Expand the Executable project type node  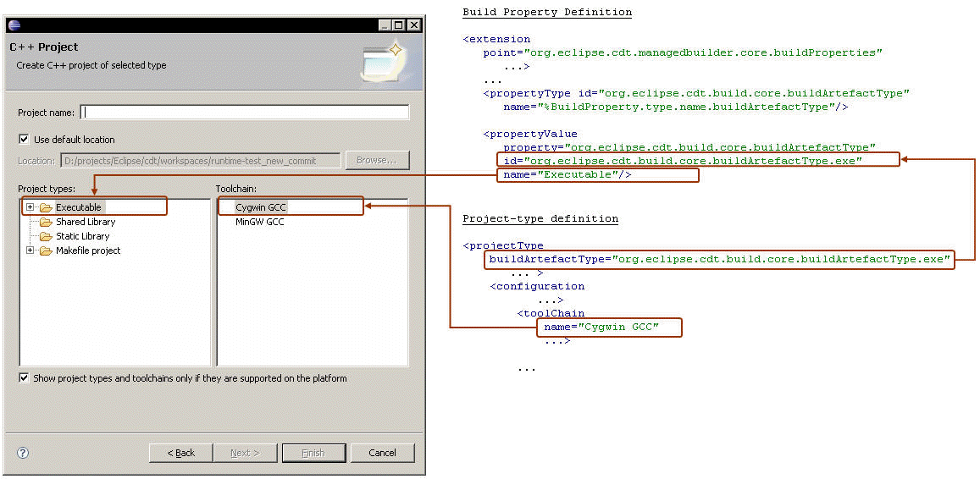click(30, 206)
